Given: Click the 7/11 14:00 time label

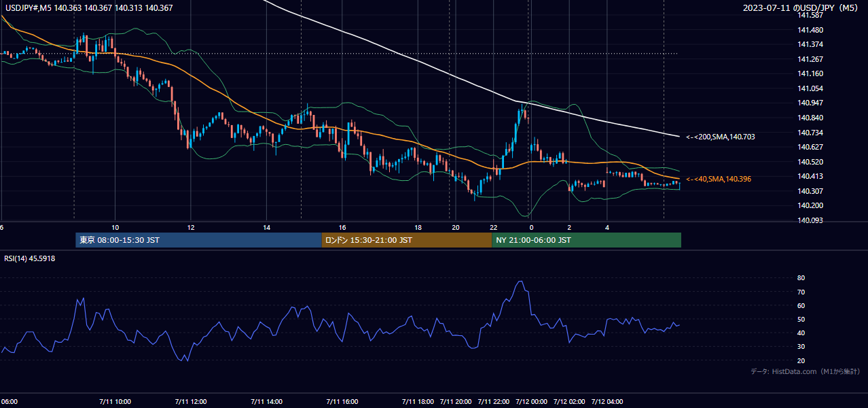Looking at the screenshot, I should pyautogui.click(x=266, y=402).
